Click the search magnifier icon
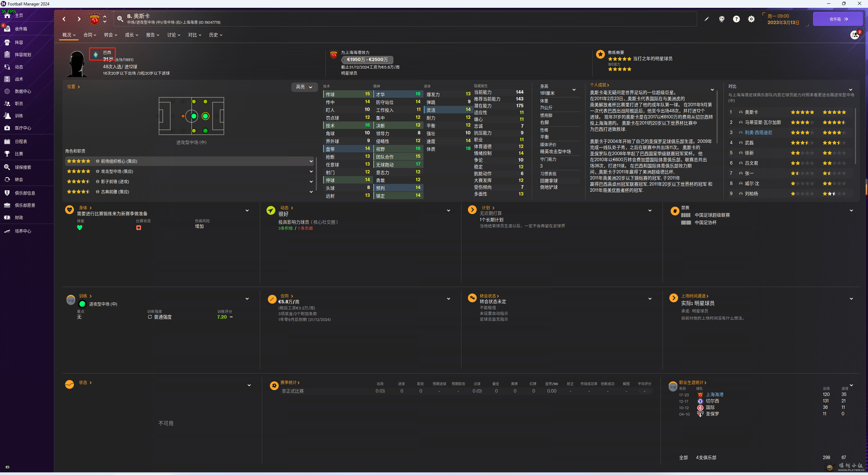Viewport: 868px width, 475px height. click(x=120, y=19)
